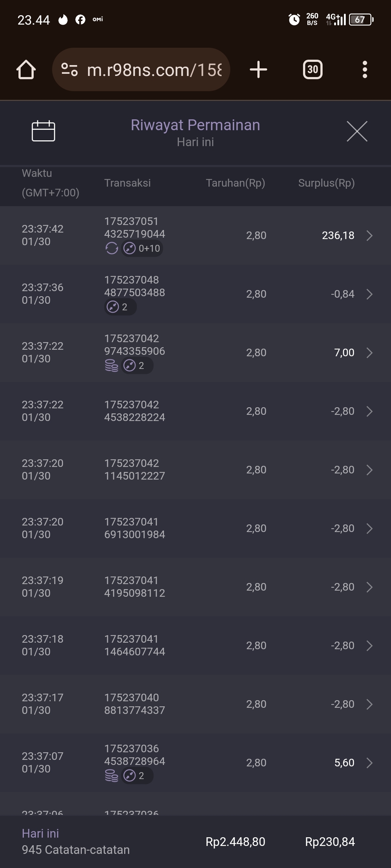
Task: Close the Riwayat Permainan panel
Action: pos(357,131)
